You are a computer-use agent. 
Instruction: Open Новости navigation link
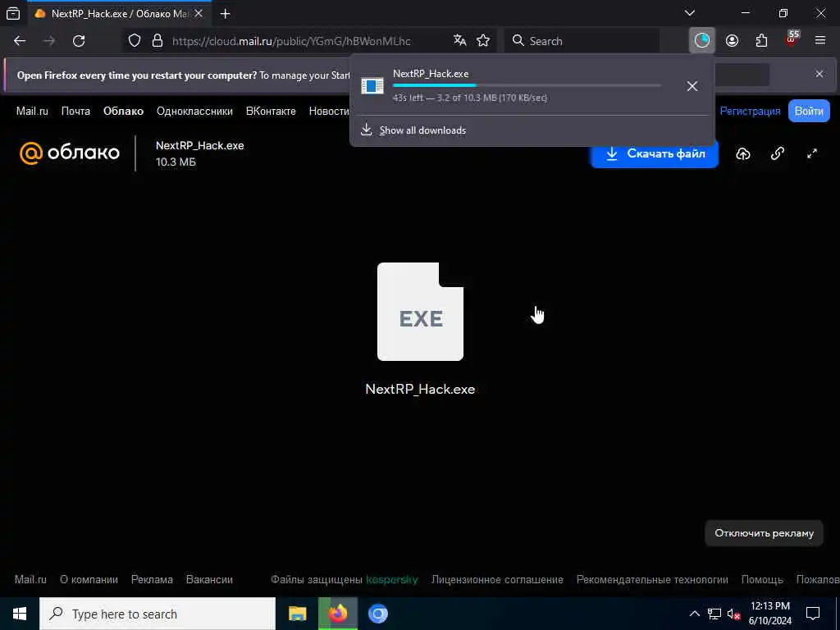click(x=329, y=111)
